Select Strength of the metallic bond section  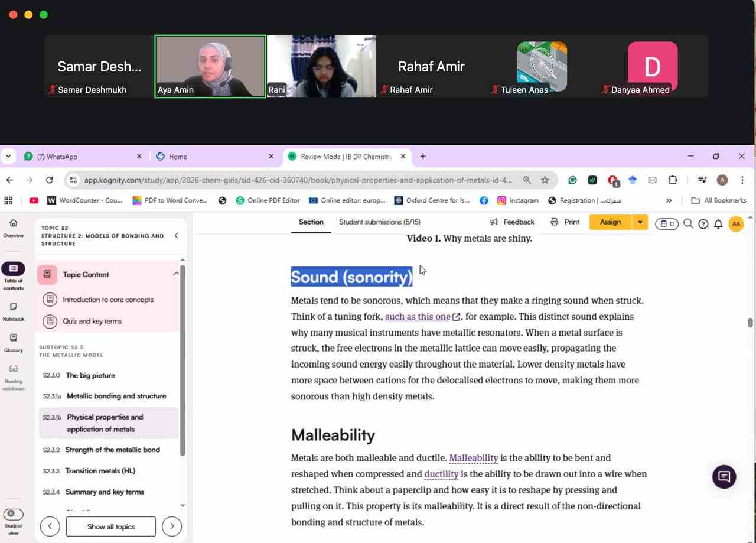[112, 450]
